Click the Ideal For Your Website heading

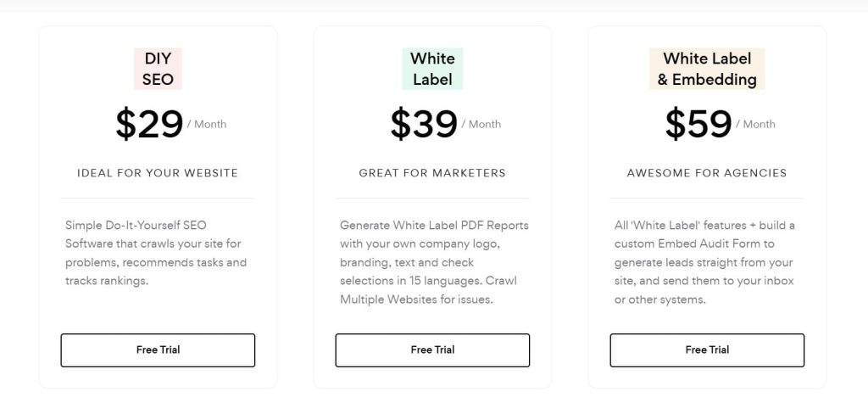click(158, 173)
